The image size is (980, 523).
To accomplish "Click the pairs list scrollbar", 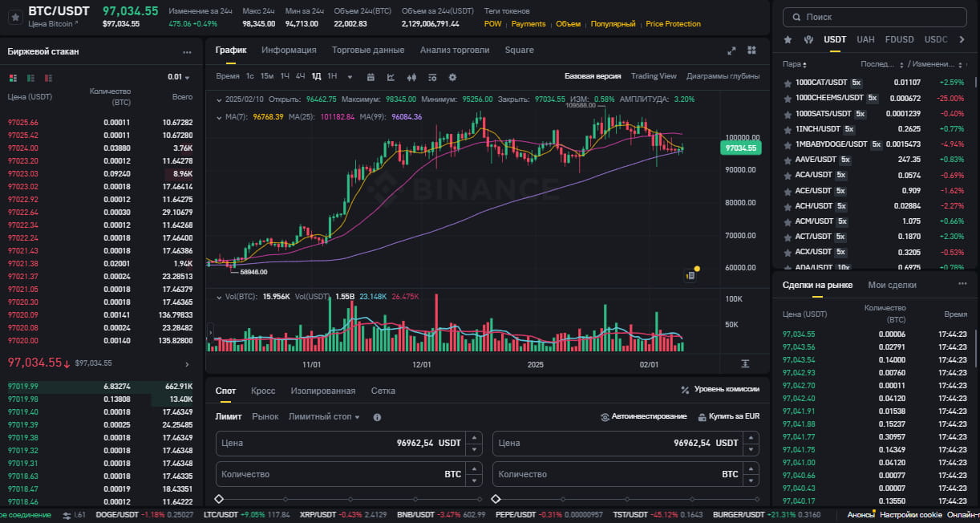I will click(976, 82).
